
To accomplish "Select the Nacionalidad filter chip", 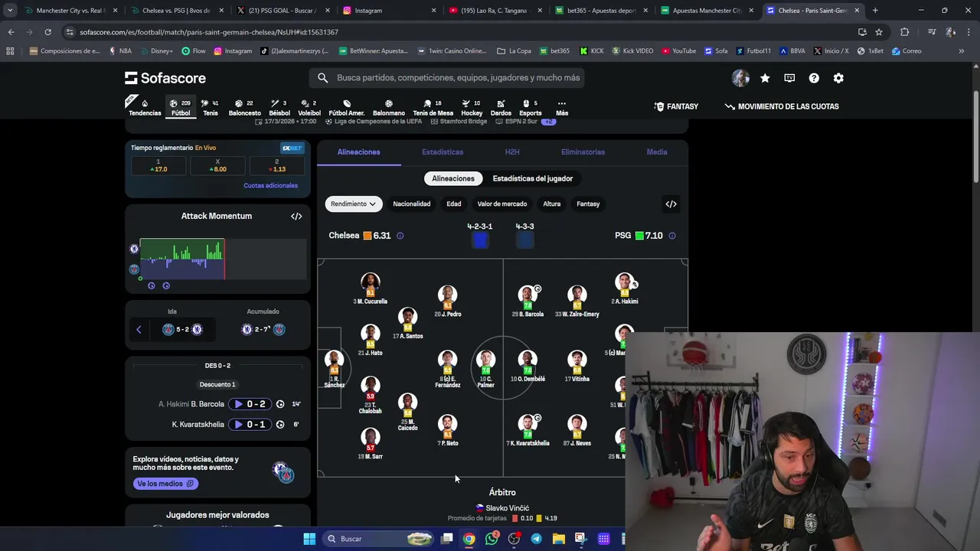I will point(412,204).
